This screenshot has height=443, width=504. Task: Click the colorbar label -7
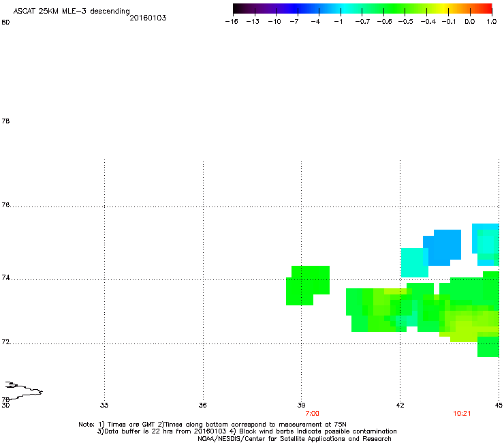294,22
